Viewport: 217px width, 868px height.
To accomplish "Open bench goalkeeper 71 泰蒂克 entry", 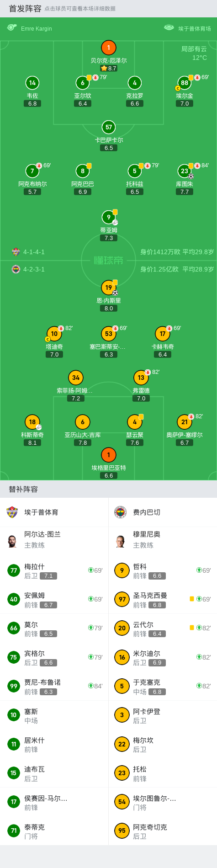I will [x=54, y=831].
